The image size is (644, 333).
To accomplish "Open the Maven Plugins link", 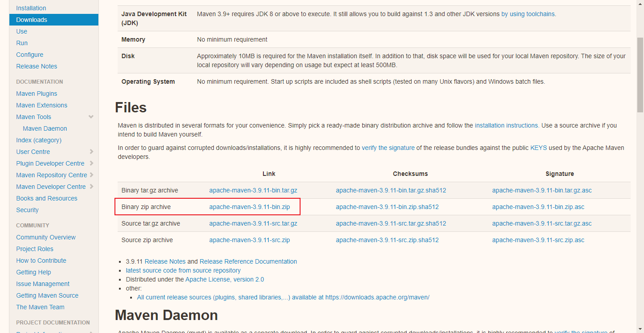I will (x=37, y=94).
